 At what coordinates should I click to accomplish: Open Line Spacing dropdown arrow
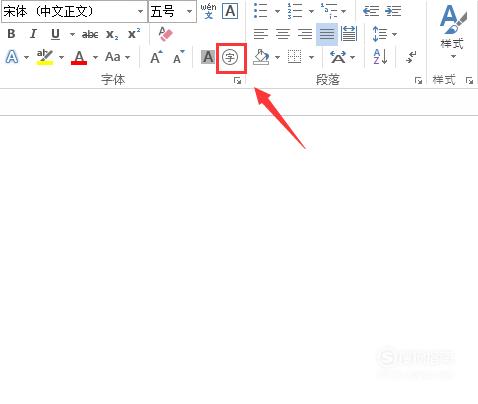[394, 34]
